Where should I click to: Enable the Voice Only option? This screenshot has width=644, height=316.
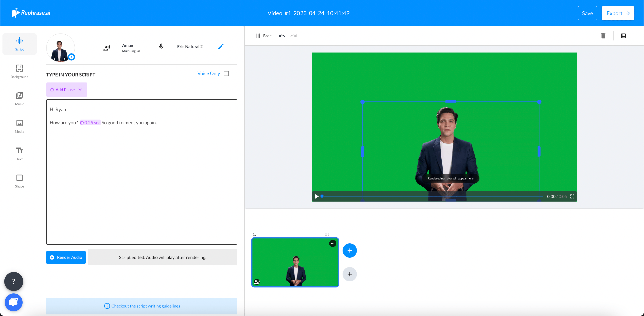click(x=226, y=74)
